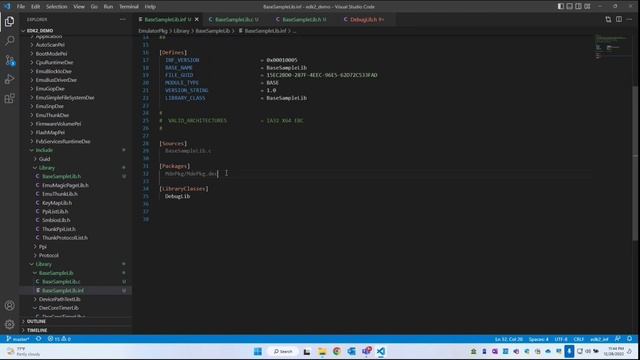Expand the AutoScanPei folder

pos(50,45)
